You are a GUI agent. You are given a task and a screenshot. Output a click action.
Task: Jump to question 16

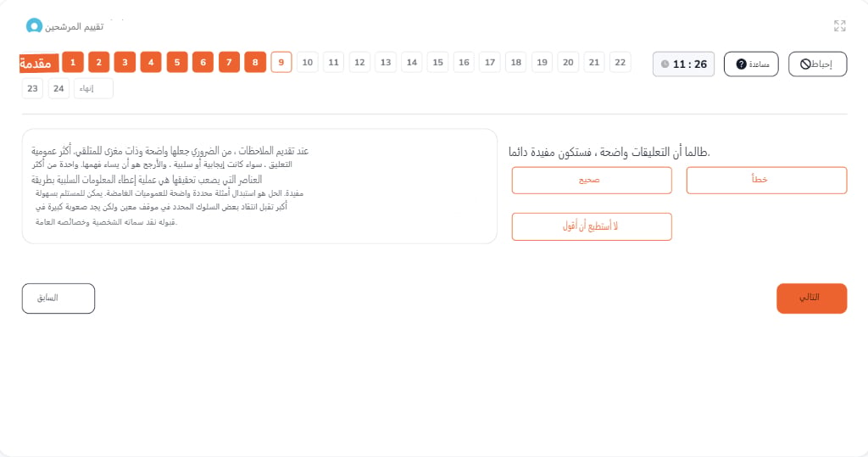pos(464,62)
